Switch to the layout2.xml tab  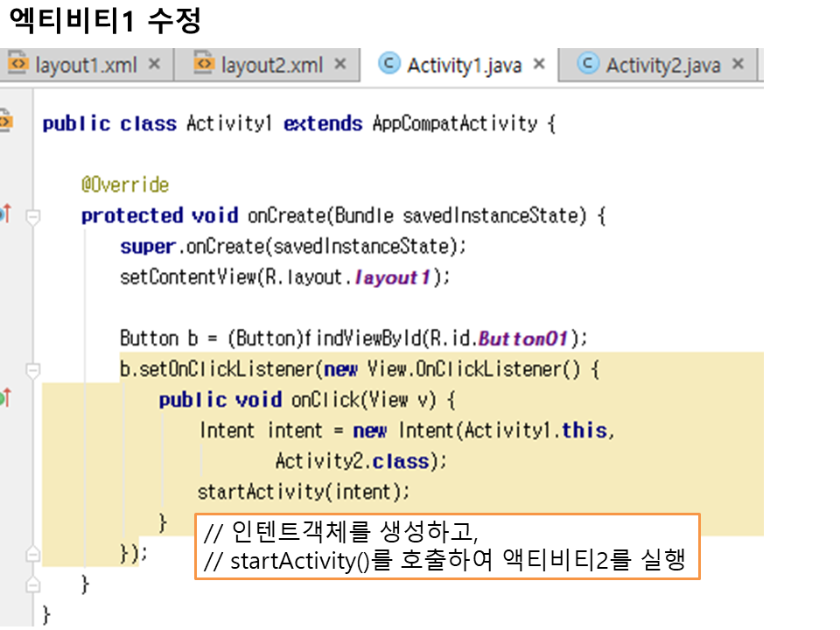click(271, 65)
